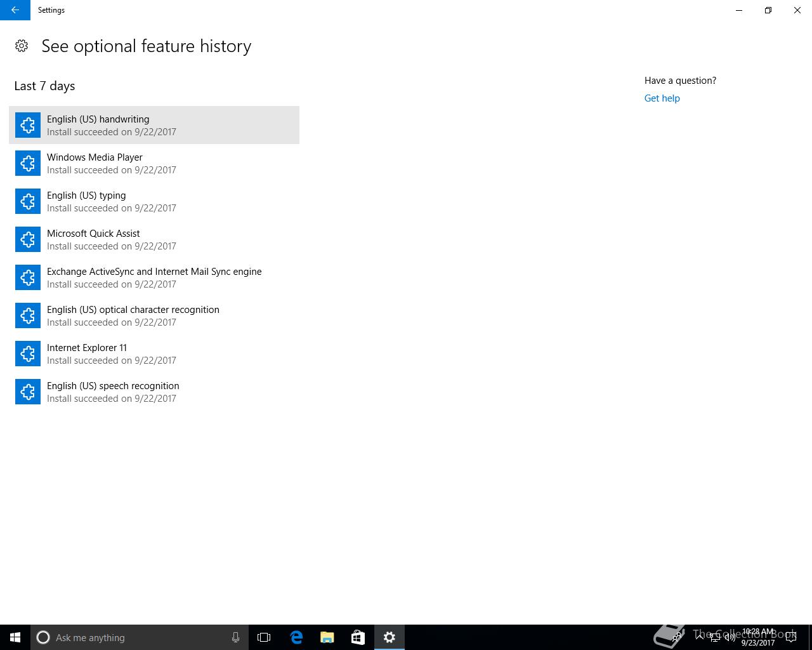Viewport: 812px width, 650px height.
Task: Minimize the Settings window
Action: [739, 10]
